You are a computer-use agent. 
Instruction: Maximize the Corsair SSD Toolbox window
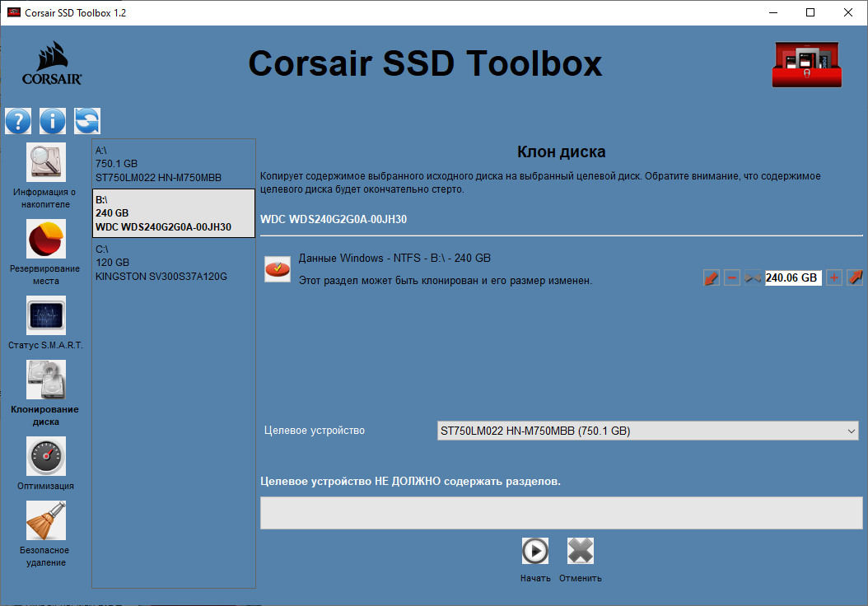[x=810, y=12]
